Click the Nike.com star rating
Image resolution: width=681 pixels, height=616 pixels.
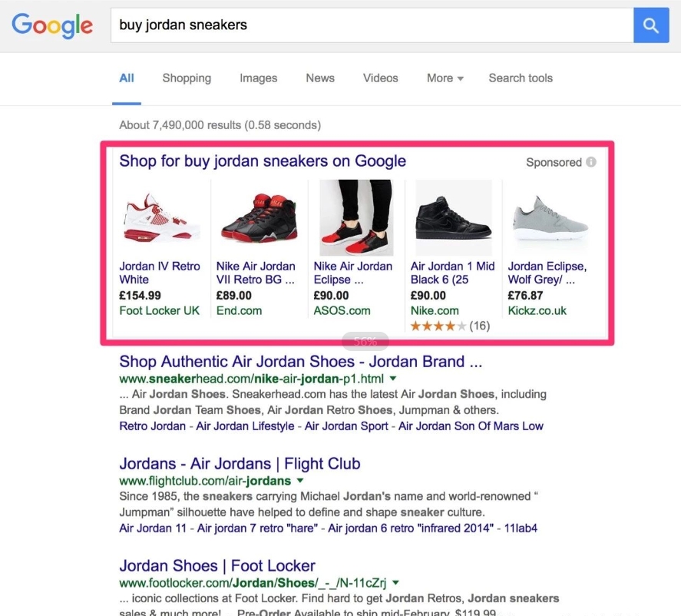450,326
